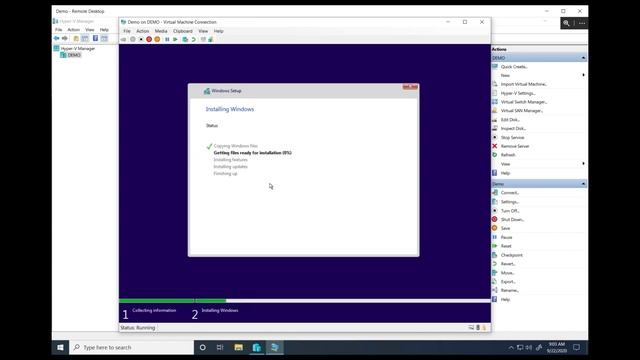Open Action menu in Virtual Machine Connection
The width and height of the screenshot is (640, 360).
pos(142,31)
